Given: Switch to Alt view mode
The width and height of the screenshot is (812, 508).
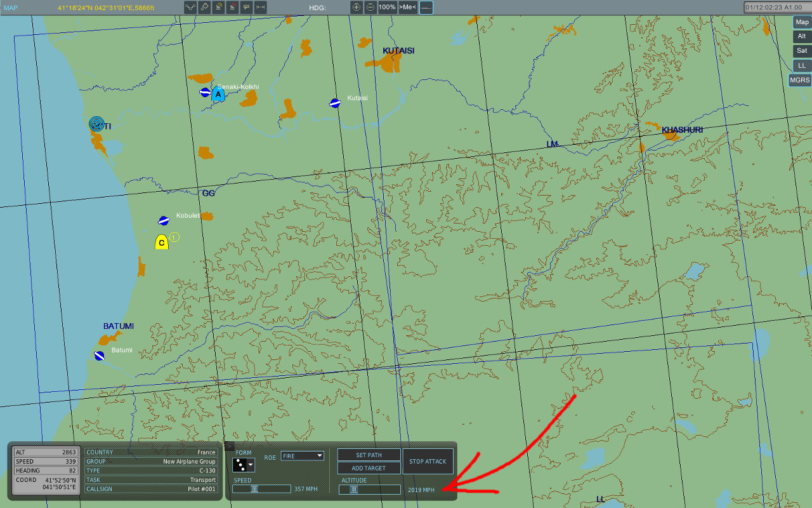Looking at the screenshot, I should coord(802,37).
